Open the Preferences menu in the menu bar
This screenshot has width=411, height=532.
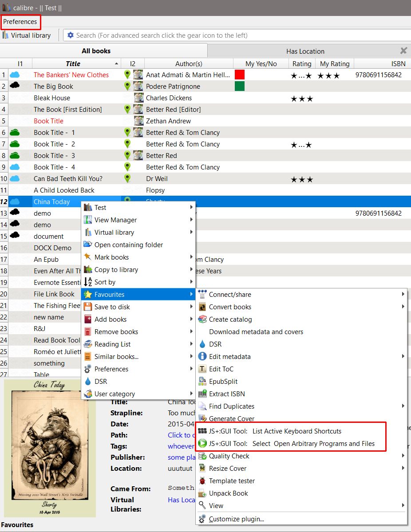tap(20, 22)
